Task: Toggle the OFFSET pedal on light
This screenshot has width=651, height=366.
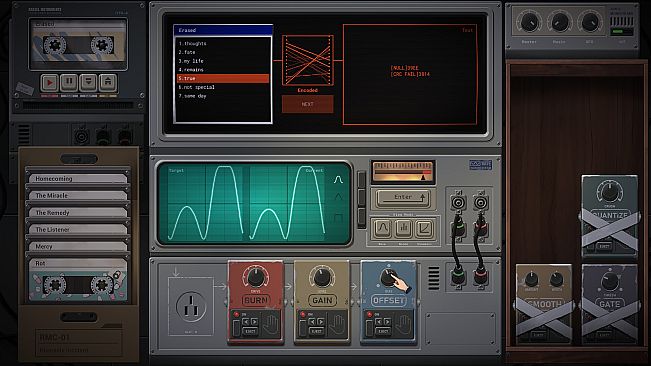Action: pos(370,315)
